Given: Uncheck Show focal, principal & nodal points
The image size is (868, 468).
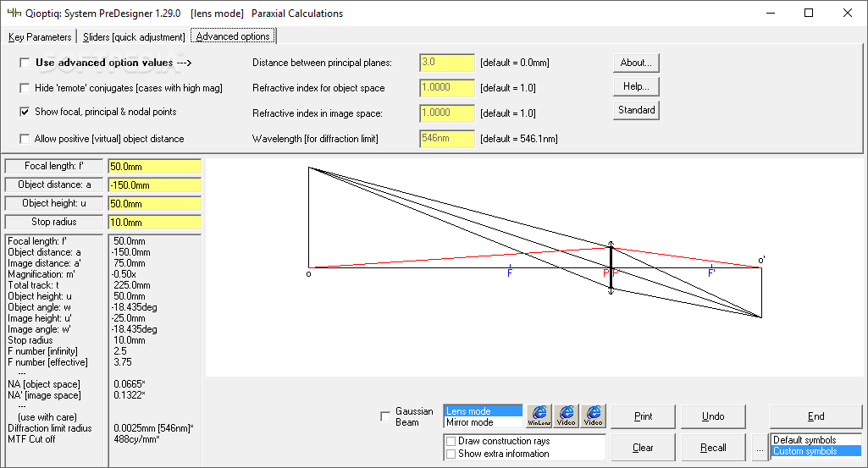Looking at the screenshot, I should (25, 112).
